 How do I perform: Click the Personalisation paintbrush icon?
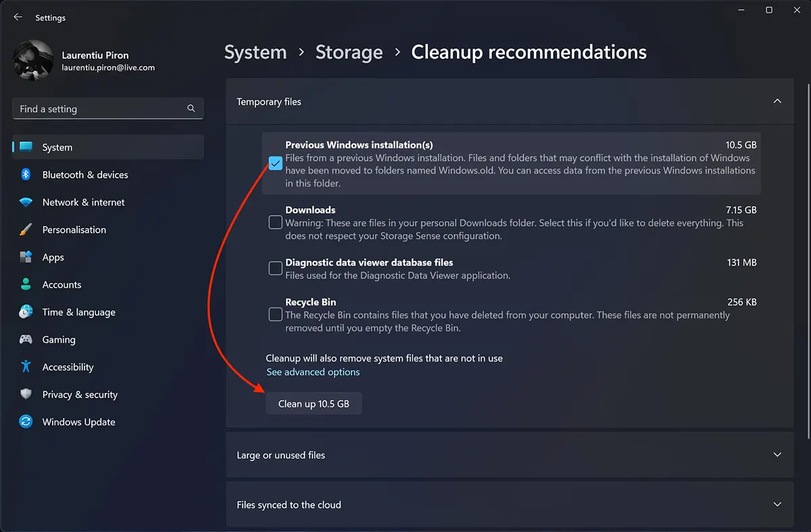pyautogui.click(x=26, y=230)
